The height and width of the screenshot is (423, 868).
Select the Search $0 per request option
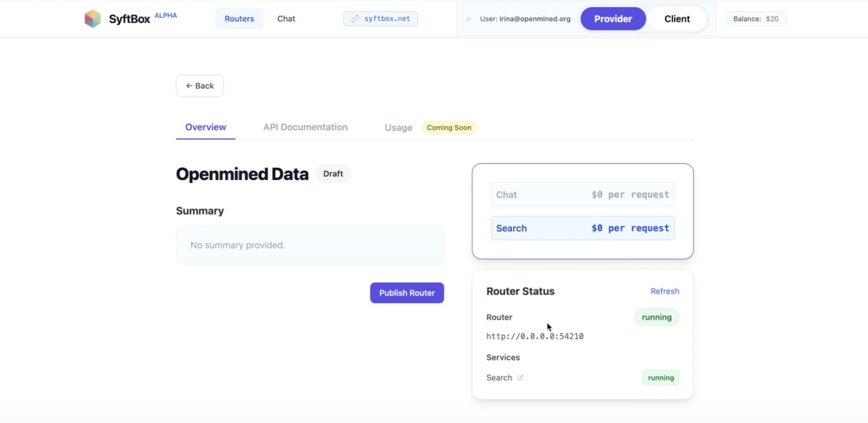pyautogui.click(x=582, y=228)
